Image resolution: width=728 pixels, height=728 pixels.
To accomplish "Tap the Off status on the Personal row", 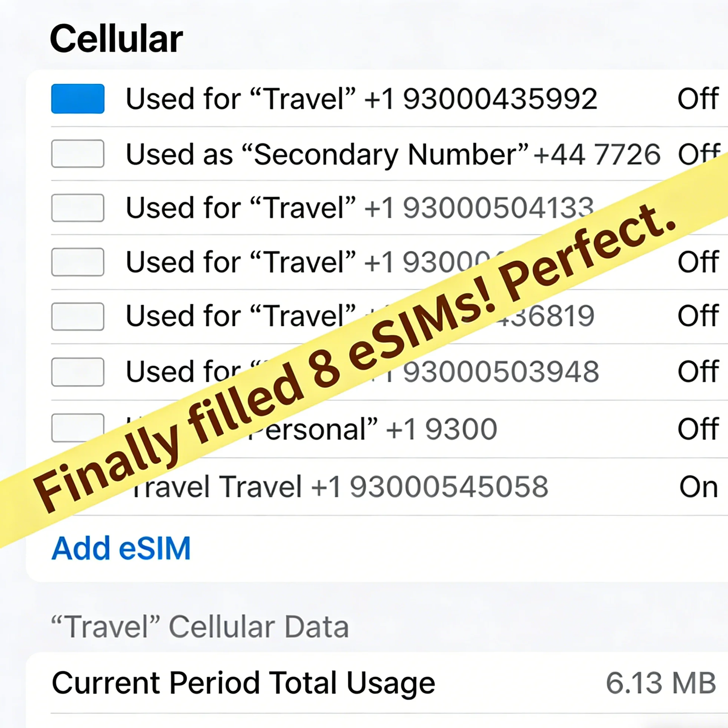I will tap(698, 429).
